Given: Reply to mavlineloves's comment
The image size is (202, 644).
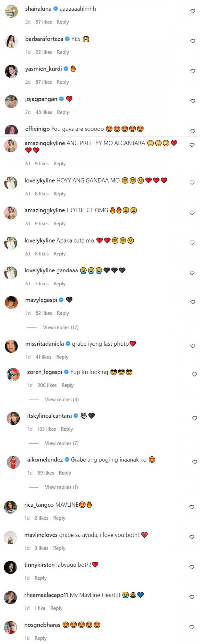Looking at the screenshot, I should (x=59, y=548).
